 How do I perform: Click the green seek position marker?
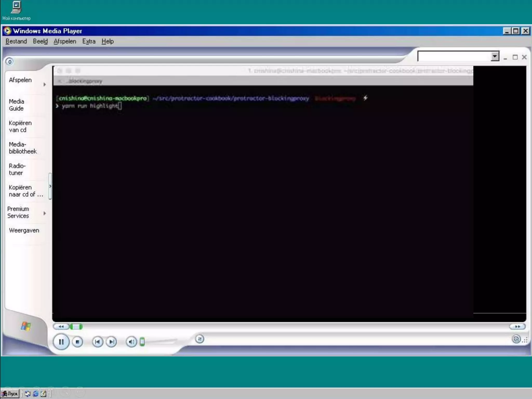76,327
